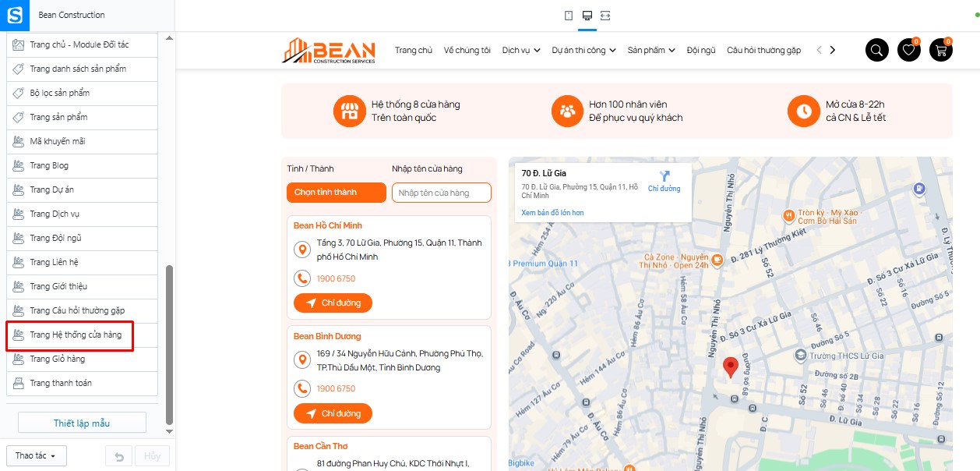
Task: Click the Bean Construction theme name
Action: coord(71,15)
